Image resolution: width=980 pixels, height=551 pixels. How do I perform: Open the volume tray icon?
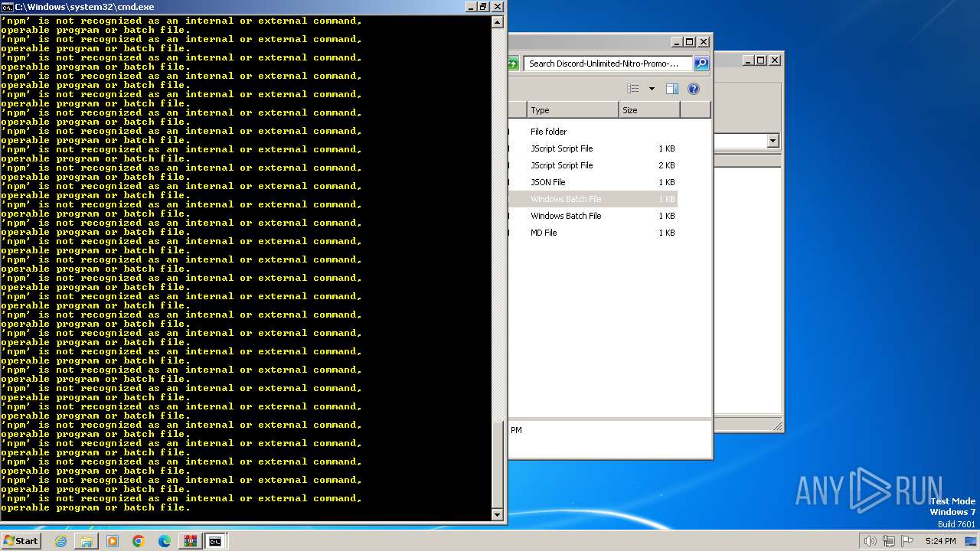point(870,541)
